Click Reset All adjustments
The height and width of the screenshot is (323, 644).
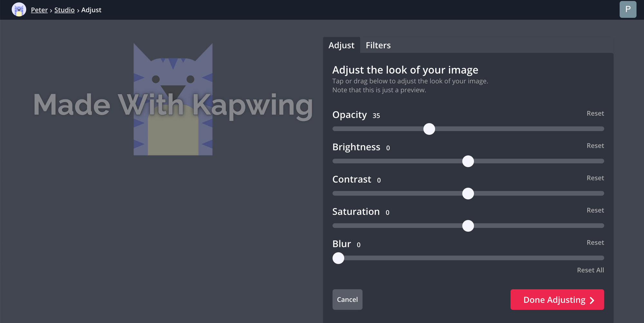tap(590, 270)
